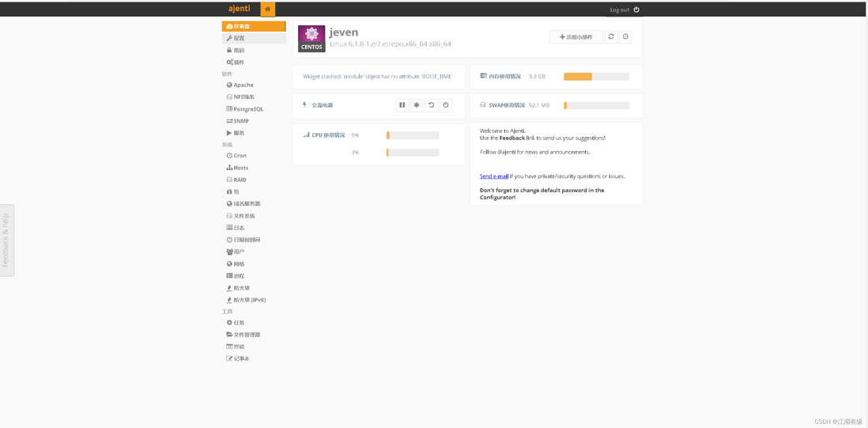Click the asterisk button in power widget
The width and height of the screenshot is (868, 428).
[417, 105]
